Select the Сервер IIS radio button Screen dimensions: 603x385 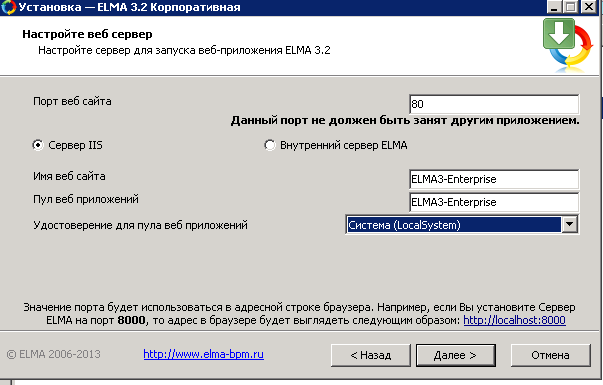38,145
